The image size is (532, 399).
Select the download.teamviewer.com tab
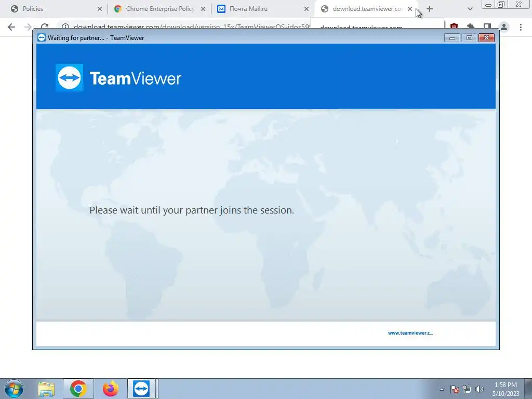[366, 9]
